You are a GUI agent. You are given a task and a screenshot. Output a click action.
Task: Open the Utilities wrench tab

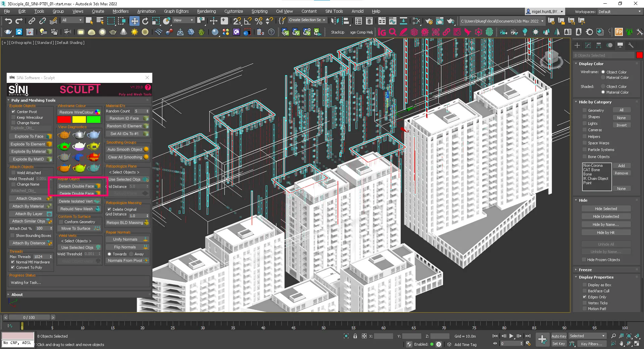631,45
